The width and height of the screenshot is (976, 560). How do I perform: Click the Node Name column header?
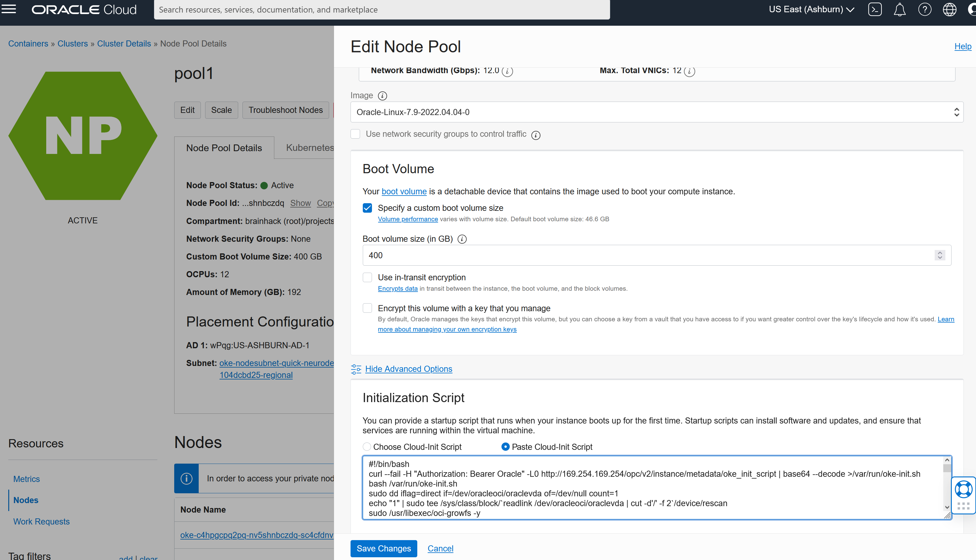point(203,510)
